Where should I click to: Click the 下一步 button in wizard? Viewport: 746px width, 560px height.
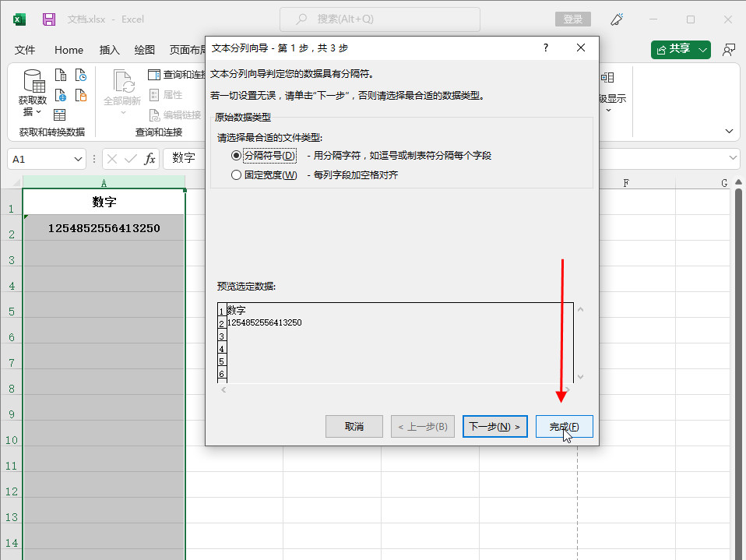(x=495, y=427)
